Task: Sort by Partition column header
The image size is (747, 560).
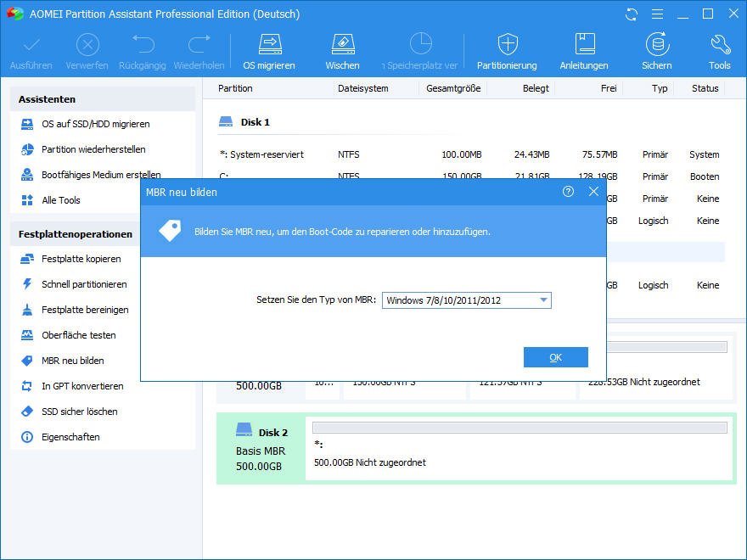Action: pos(235,88)
